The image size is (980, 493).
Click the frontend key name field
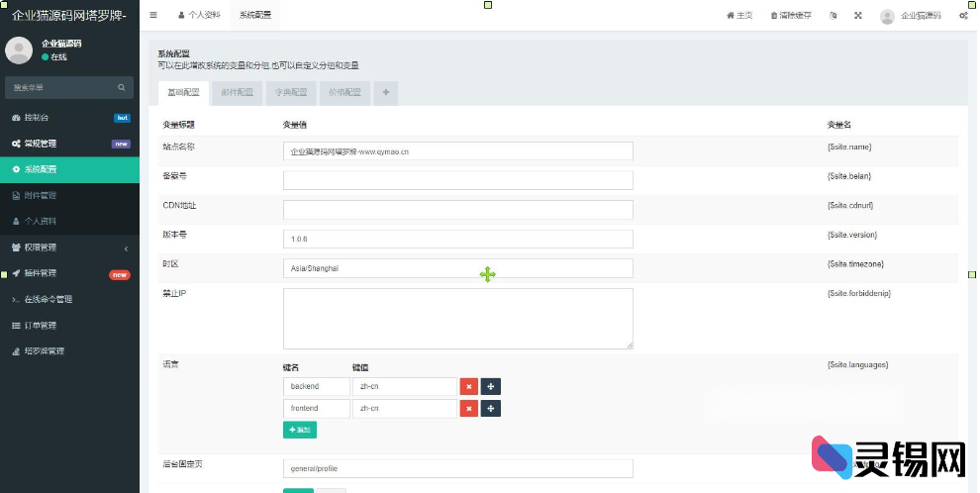click(x=316, y=408)
